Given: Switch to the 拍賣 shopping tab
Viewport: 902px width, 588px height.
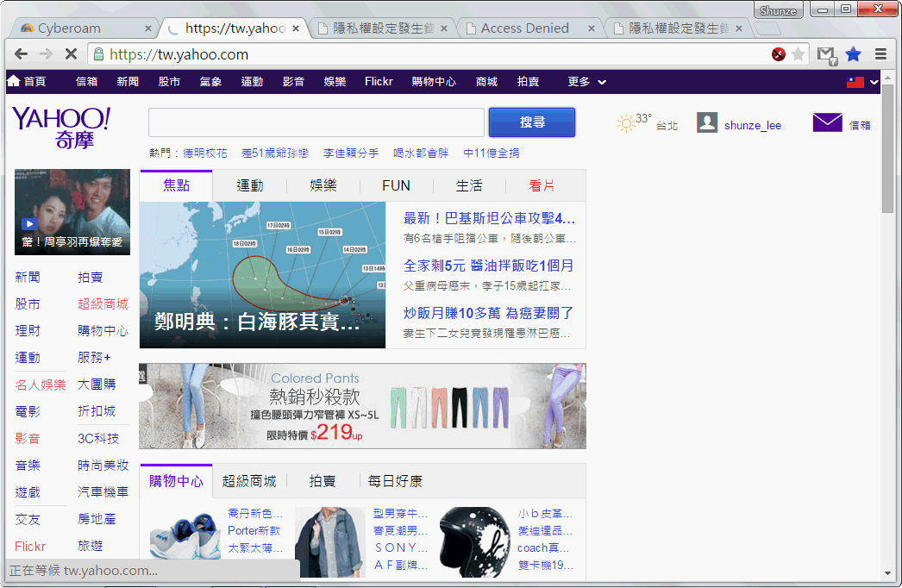Looking at the screenshot, I should 323,481.
